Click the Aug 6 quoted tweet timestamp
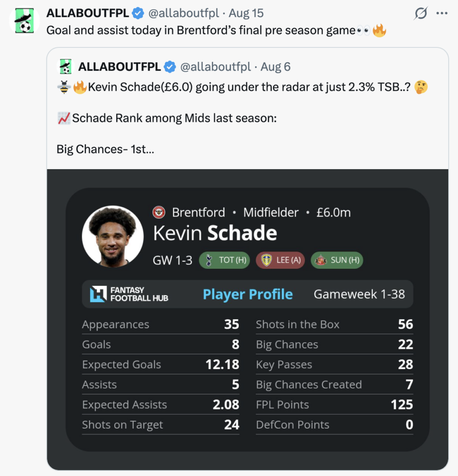The width and height of the screenshot is (458, 476). [275, 67]
